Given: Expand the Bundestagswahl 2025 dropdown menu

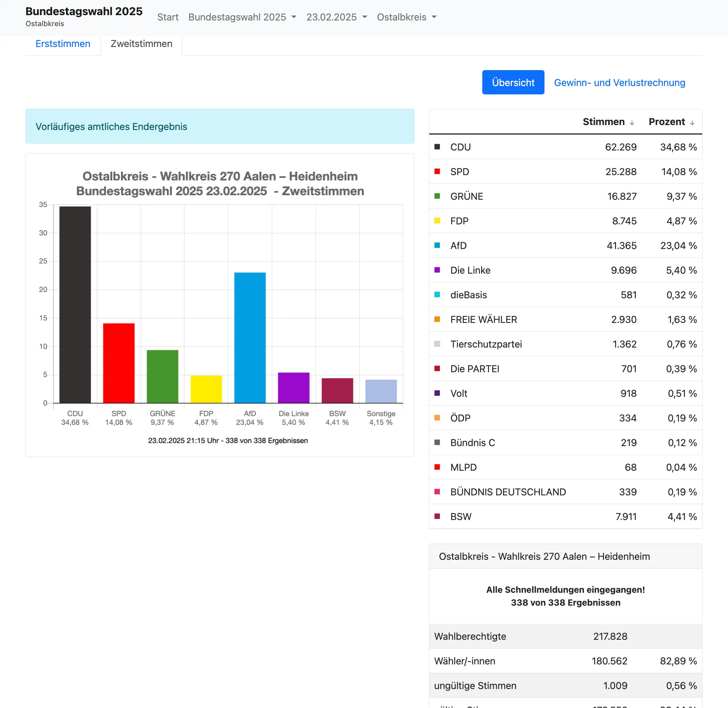Looking at the screenshot, I should (242, 17).
